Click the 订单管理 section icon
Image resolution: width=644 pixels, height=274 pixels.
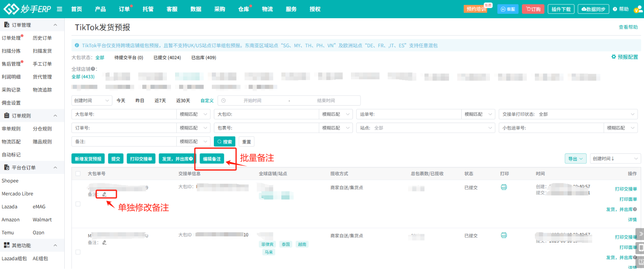click(6, 25)
